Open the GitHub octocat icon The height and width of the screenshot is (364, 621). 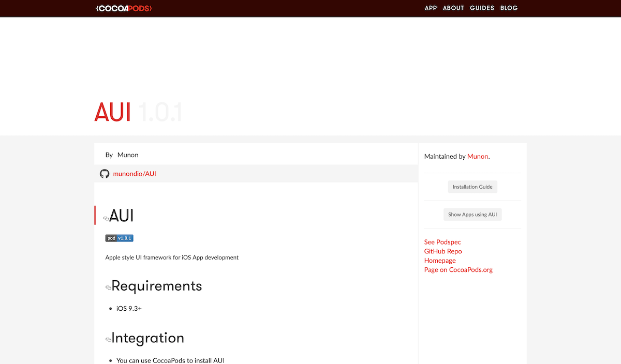(x=105, y=174)
